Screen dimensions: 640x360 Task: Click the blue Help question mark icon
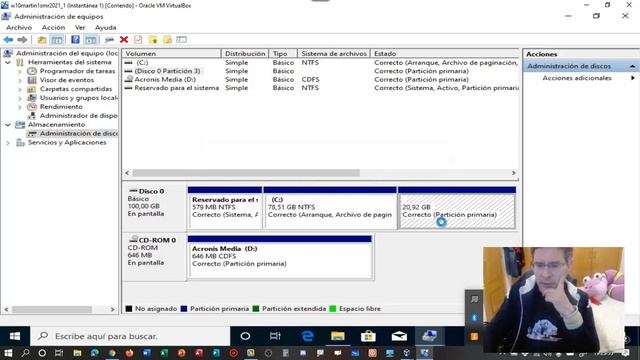76,40
